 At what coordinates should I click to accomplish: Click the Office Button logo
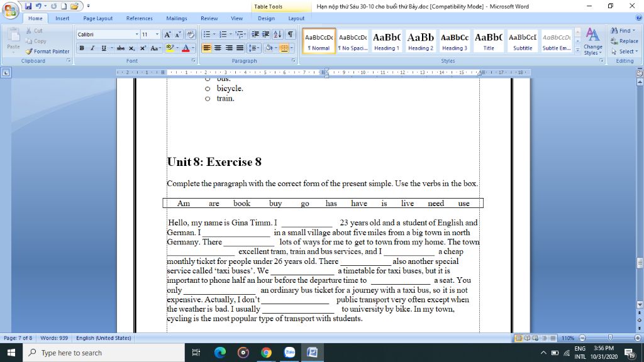10,10
